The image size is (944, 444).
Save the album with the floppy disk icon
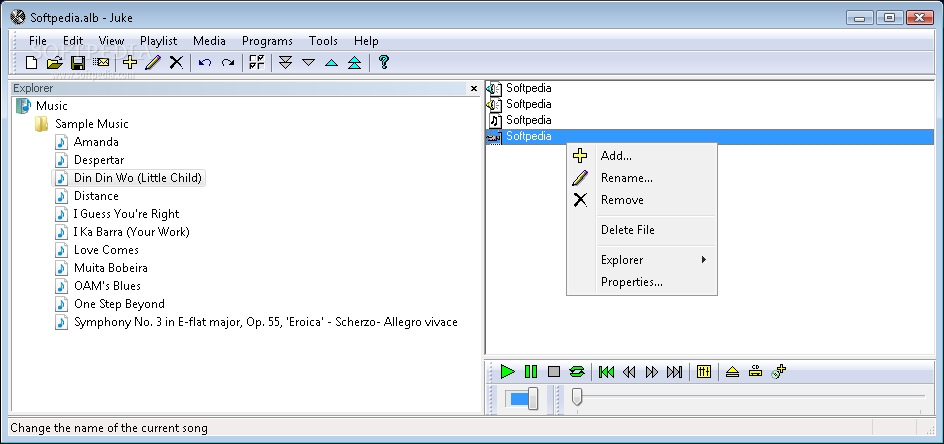click(78, 62)
